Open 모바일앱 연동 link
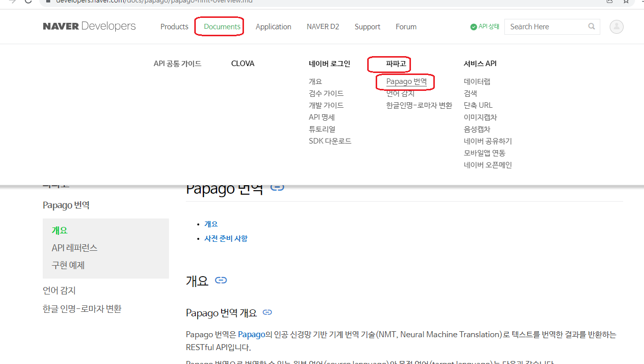Viewport: 644px width, 364px height. [484, 153]
